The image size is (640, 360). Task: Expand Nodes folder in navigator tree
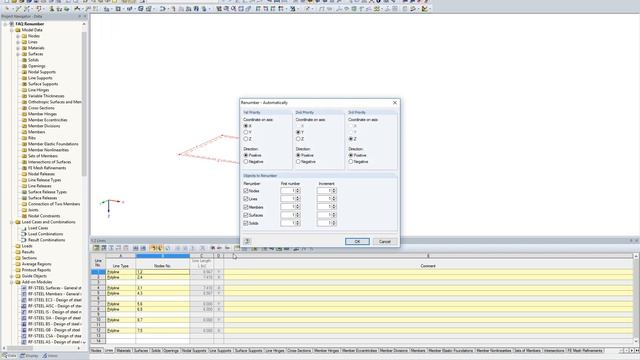point(18,36)
